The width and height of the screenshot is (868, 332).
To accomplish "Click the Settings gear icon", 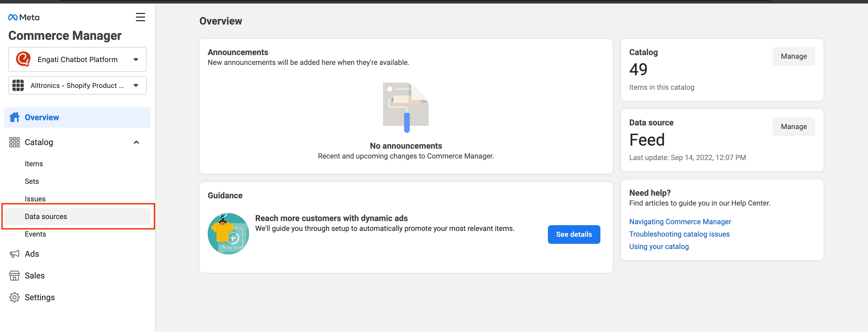I will (14, 297).
